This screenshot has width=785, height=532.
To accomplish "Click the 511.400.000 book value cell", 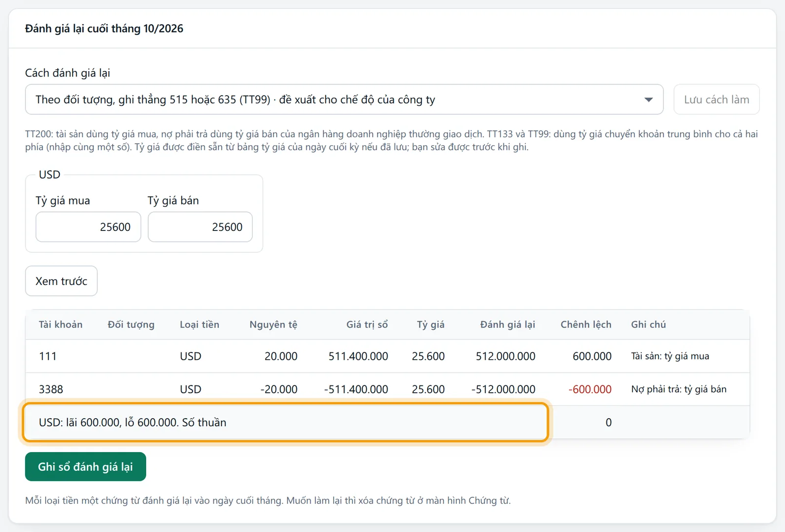I will click(x=358, y=356).
